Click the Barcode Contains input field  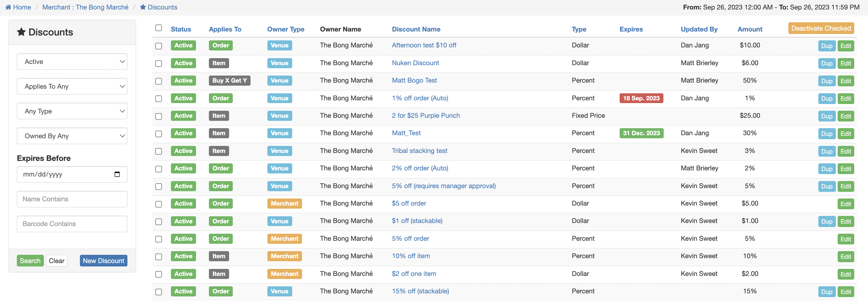click(x=72, y=224)
